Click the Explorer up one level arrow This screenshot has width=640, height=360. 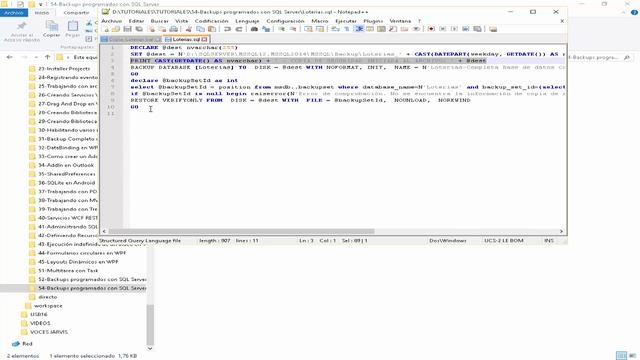(x=48, y=58)
